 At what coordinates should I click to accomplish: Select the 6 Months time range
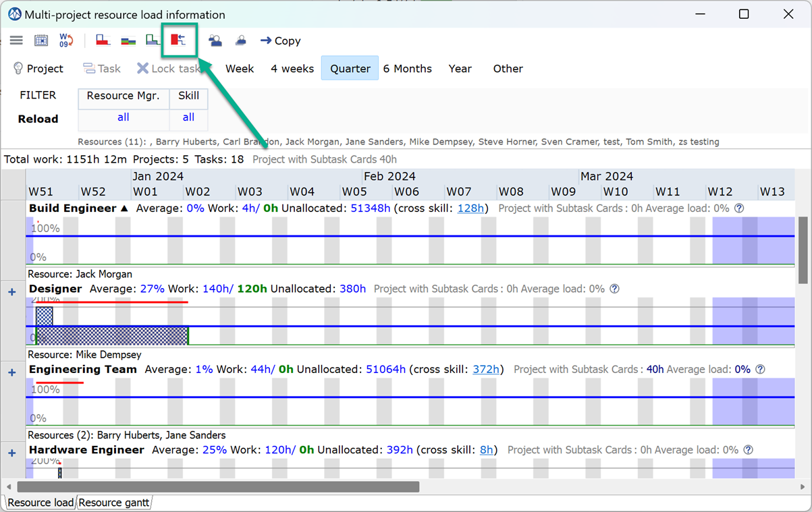click(408, 69)
